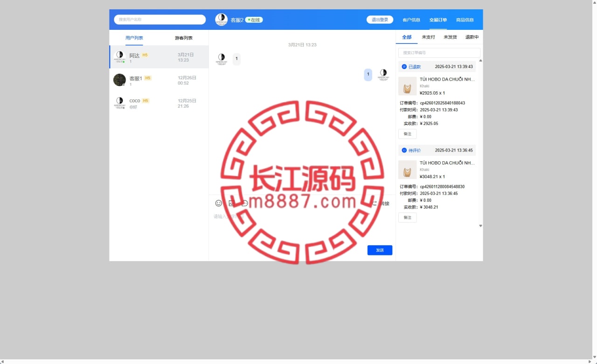Click product thumbnail in 已退款 order
The image size is (597, 364).
tap(408, 86)
